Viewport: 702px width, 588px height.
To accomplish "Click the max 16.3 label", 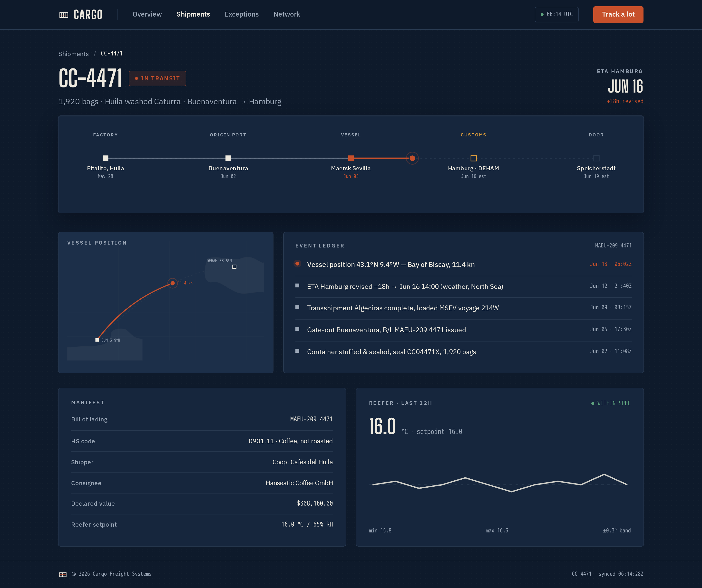I will click(497, 531).
